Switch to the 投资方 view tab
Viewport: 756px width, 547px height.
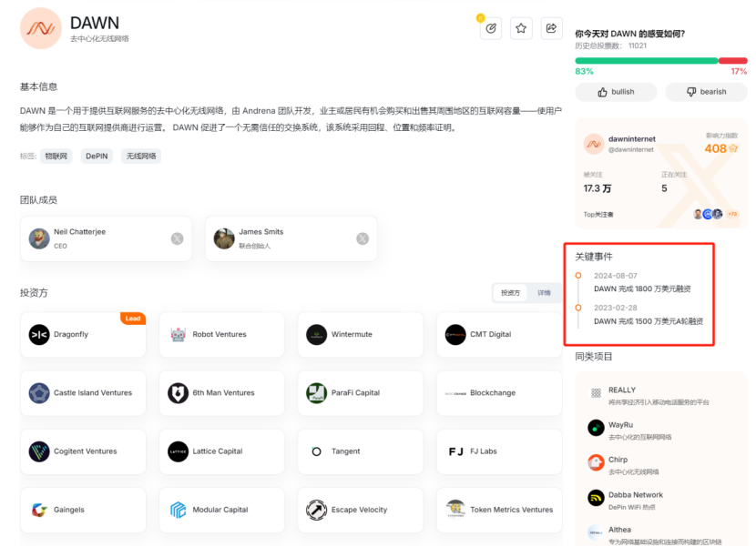[510, 293]
